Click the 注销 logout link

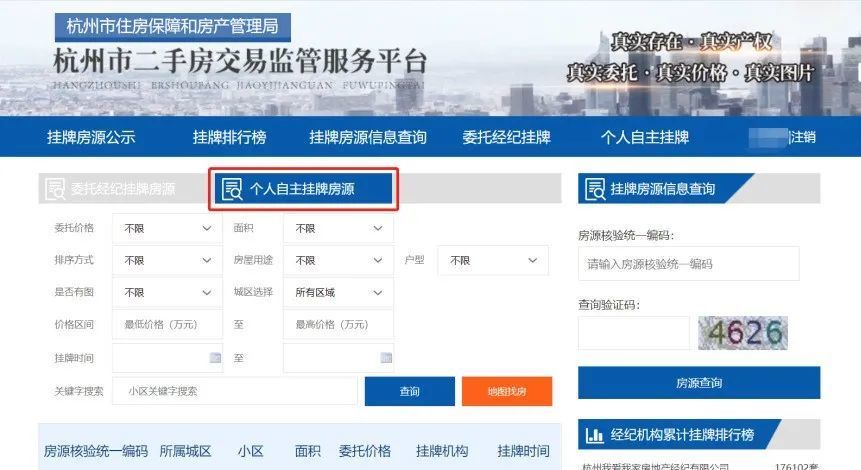pyautogui.click(x=803, y=137)
